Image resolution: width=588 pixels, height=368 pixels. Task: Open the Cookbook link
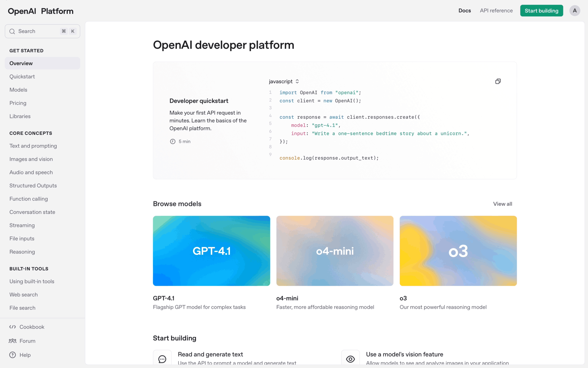(32, 327)
